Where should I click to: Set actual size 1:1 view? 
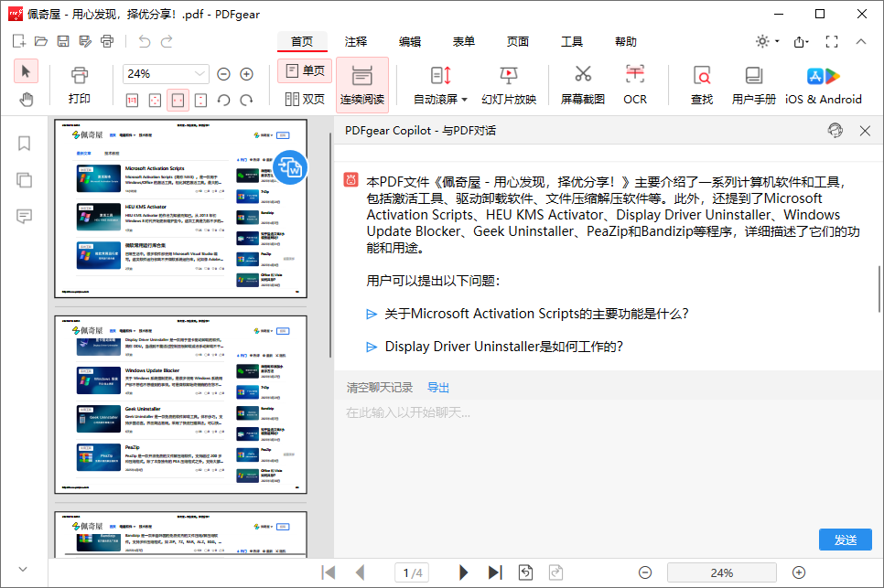point(132,101)
